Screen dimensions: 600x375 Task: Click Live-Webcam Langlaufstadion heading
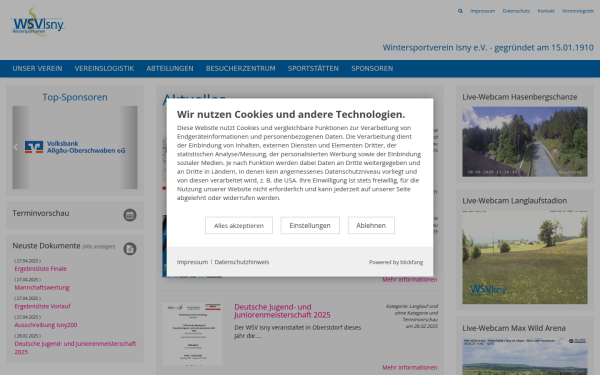515,201
